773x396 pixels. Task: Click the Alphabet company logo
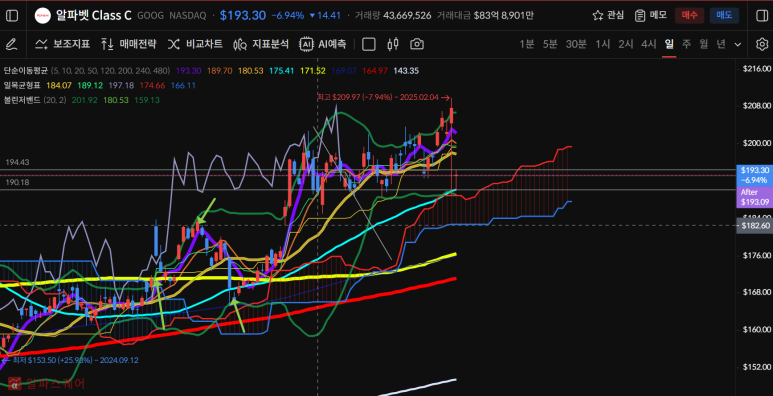[x=42, y=16]
